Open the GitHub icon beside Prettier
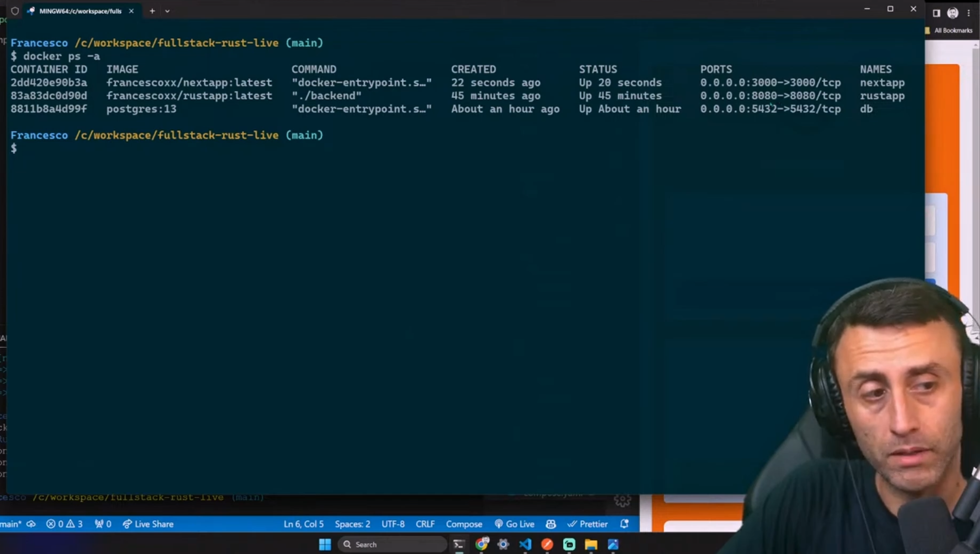The image size is (980, 554). coord(551,524)
